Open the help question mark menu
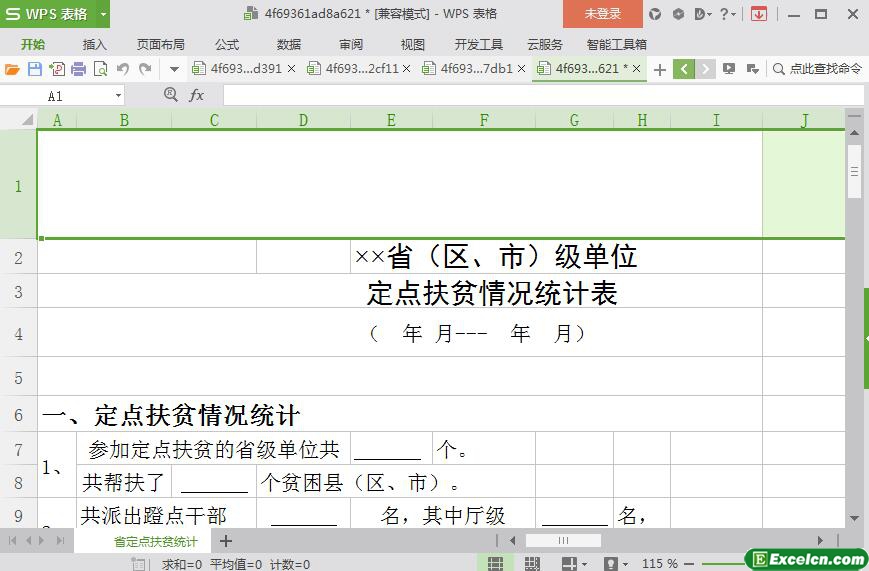 [x=727, y=14]
